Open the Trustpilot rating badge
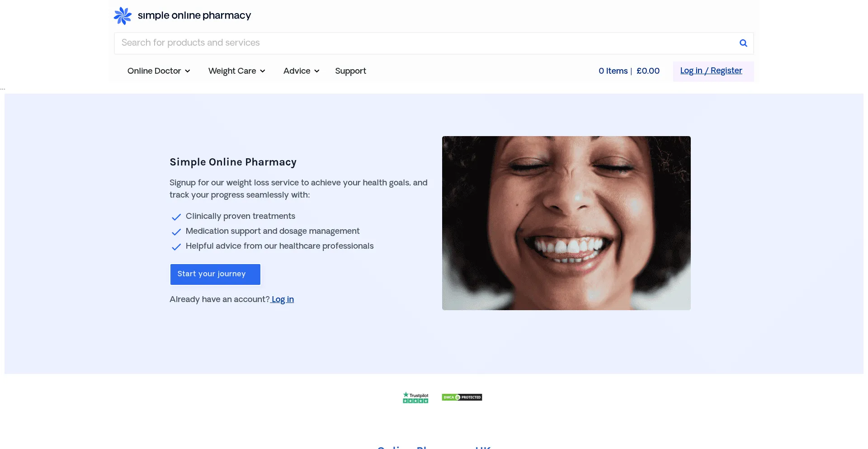 pos(415,397)
